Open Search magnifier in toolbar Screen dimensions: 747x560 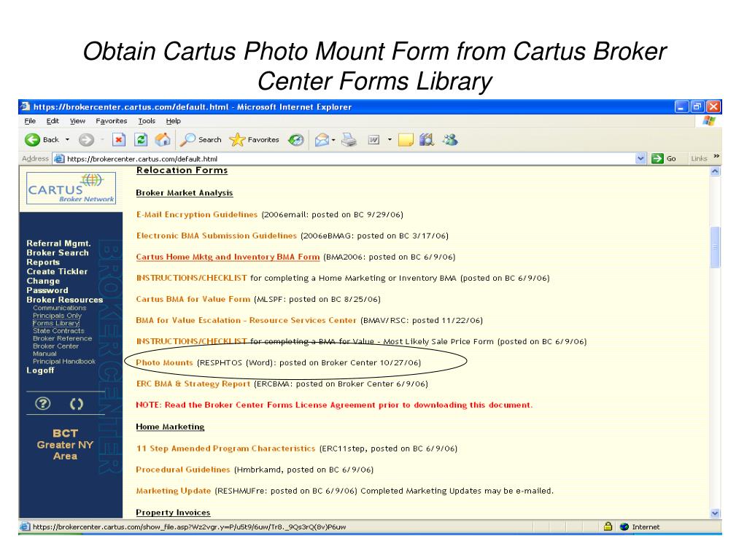point(187,139)
